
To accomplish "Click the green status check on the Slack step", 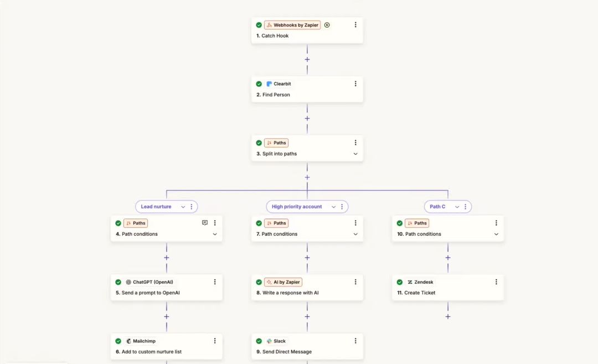I will tap(259, 341).
